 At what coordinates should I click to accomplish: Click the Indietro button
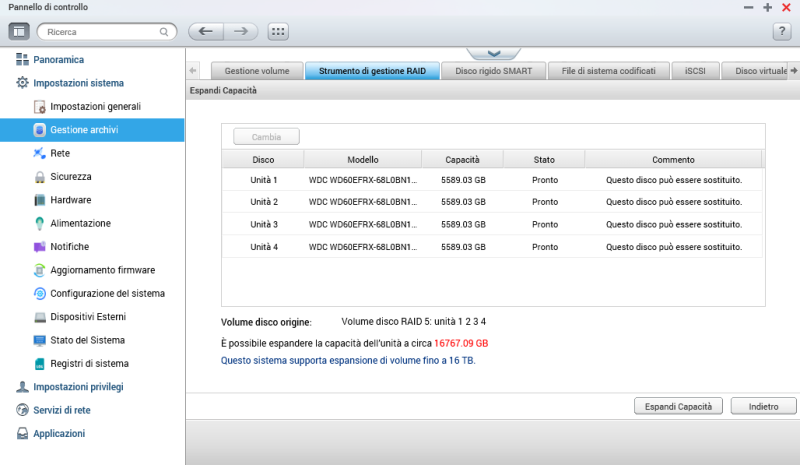pos(763,406)
